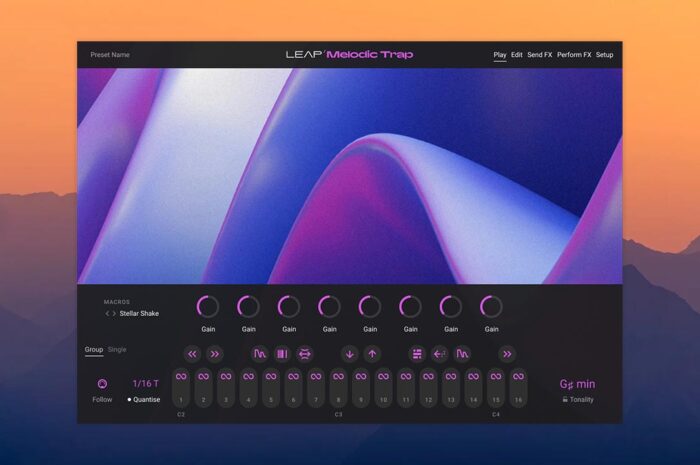Click the third Gain macro knob
Image resolution: width=700 pixels, height=465 pixels.
tap(289, 307)
